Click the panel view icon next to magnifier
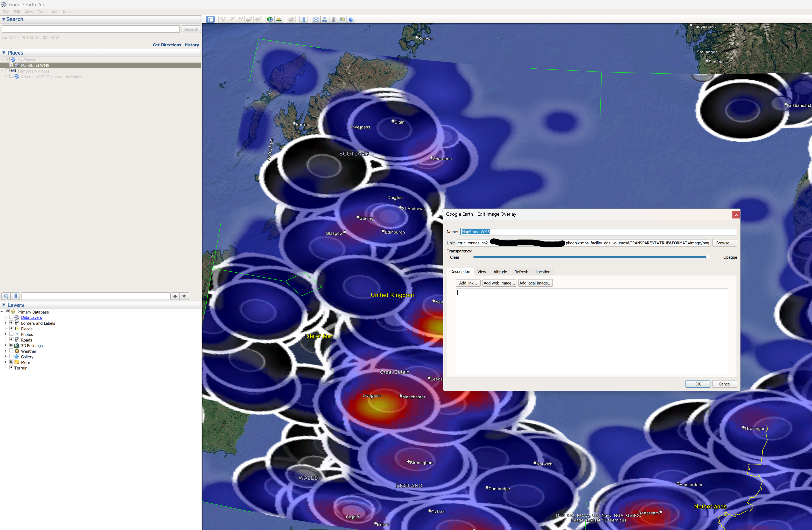The height and width of the screenshot is (530, 812). [x=15, y=296]
